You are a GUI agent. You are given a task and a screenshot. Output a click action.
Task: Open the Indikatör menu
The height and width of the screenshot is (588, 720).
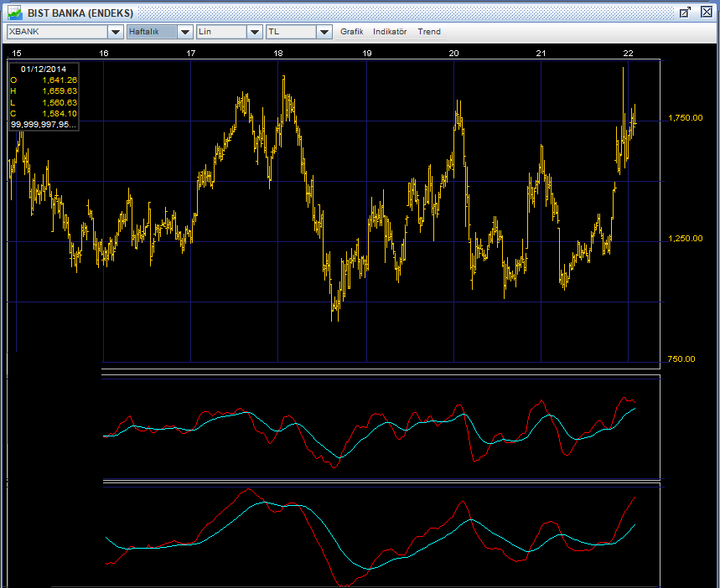coord(390,32)
